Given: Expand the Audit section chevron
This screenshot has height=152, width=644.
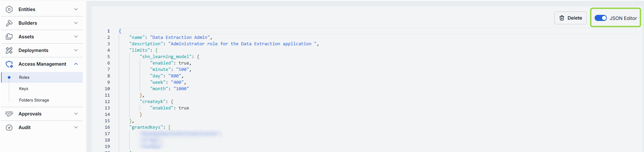Looking at the screenshot, I should (x=76, y=127).
